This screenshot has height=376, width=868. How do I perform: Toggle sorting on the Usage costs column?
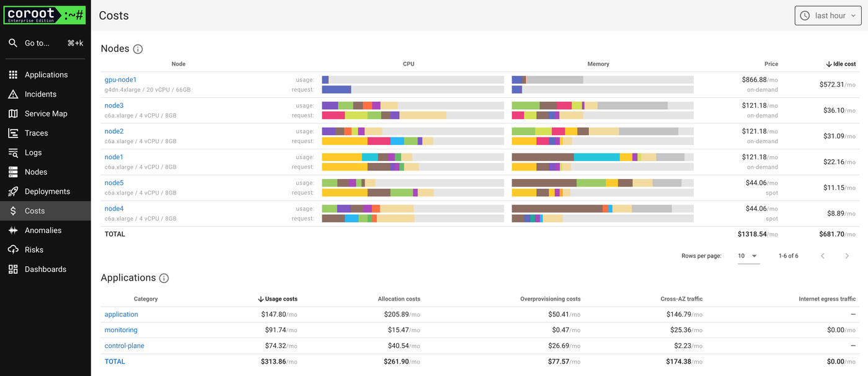pyautogui.click(x=277, y=299)
